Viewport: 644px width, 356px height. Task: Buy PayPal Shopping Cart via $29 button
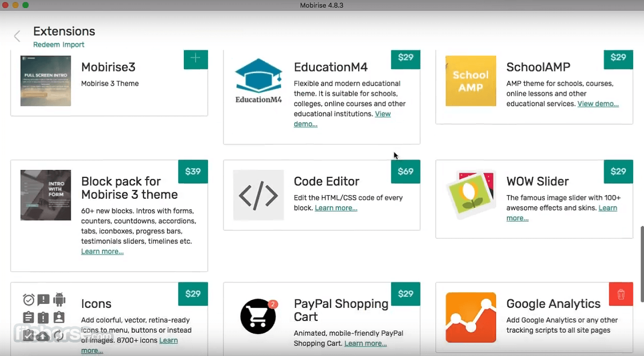[x=406, y=294]
